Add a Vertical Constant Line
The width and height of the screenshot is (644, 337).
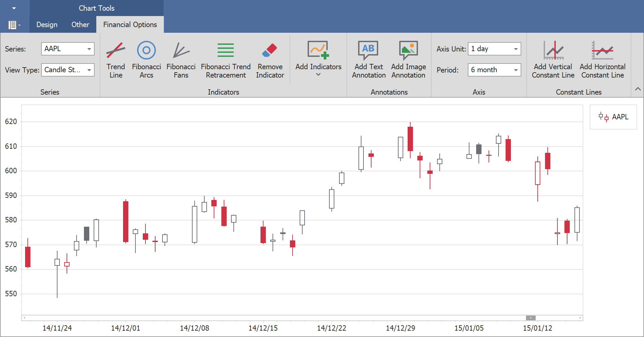click(x=553, y=60)
